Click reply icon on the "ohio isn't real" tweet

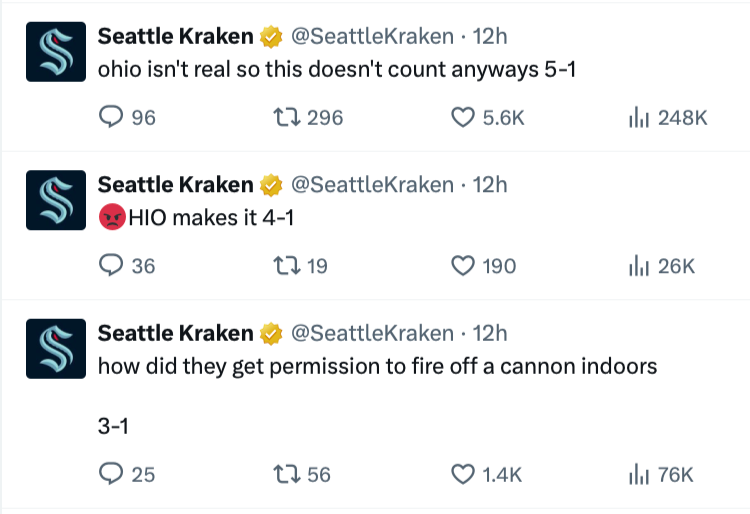(111, 117)
